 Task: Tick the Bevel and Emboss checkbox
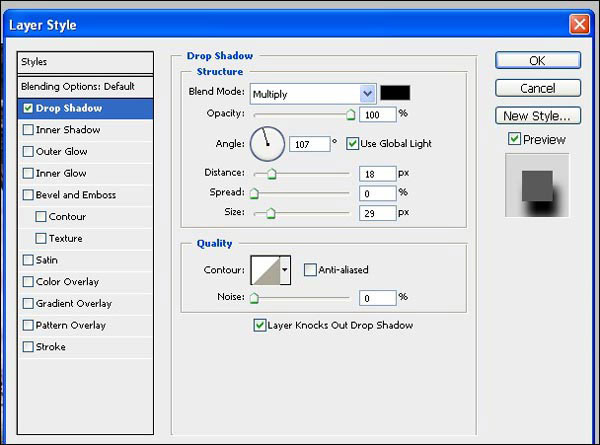pos(28,195)
